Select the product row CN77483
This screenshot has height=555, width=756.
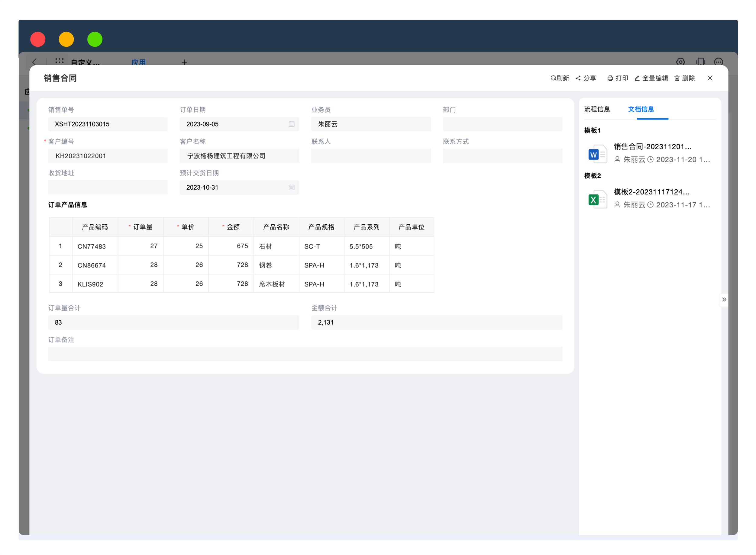pos(92,246)
